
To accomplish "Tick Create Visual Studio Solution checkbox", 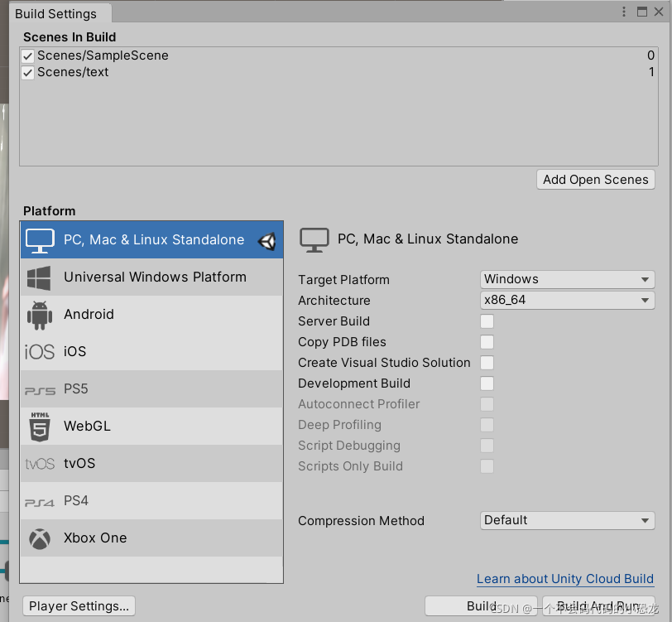I will tap(487, 363).
